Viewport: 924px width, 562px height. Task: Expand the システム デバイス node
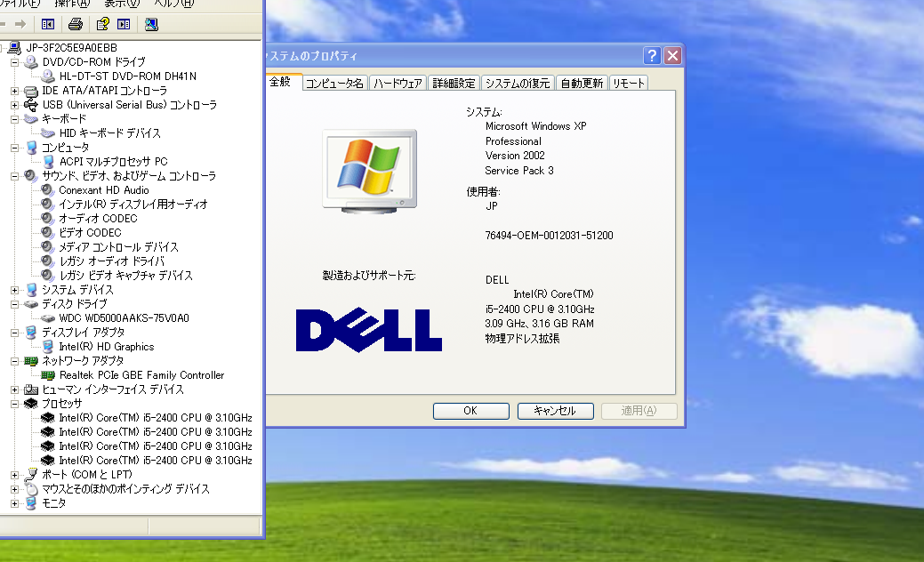pyautogui.click(x=14, y=290)
